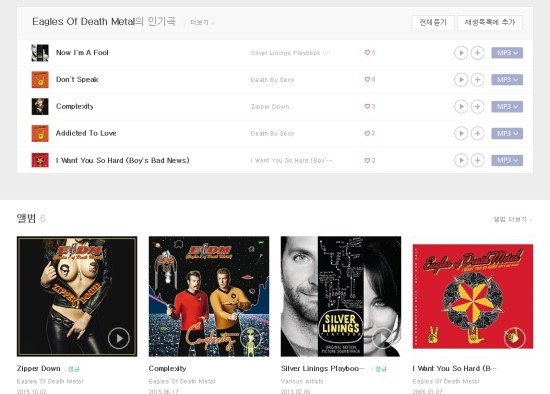Open Eagles Of Death Metal artist under Zipper Down
This screenshot has height=394, width=550.
pos(50,381)
